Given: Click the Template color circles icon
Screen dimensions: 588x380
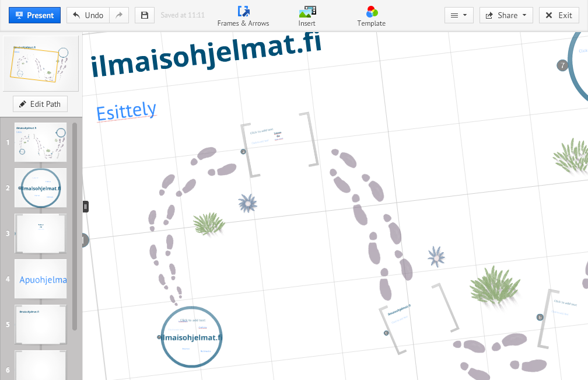Looking at the screenshot, I should pos(372,12).
